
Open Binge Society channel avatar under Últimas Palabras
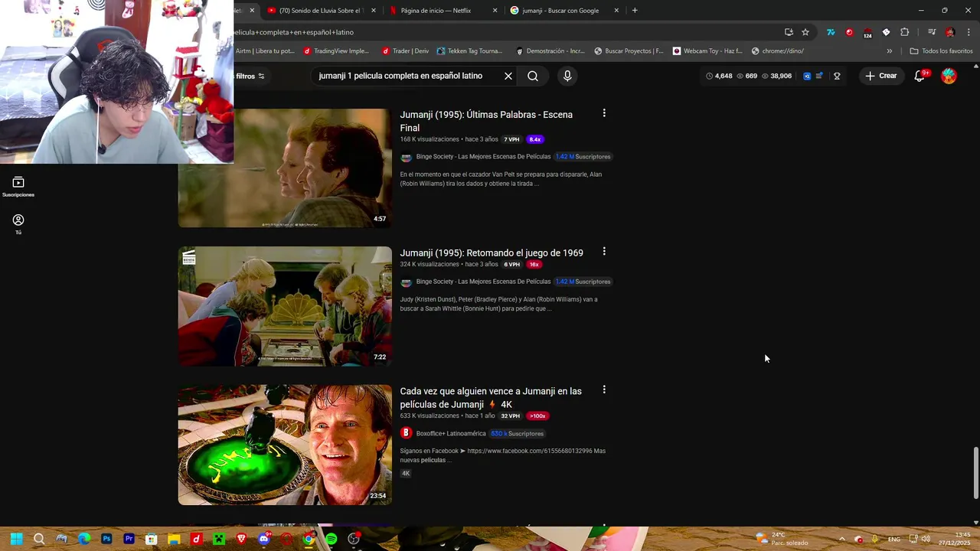pyautogui.click(x=406, y=157)
